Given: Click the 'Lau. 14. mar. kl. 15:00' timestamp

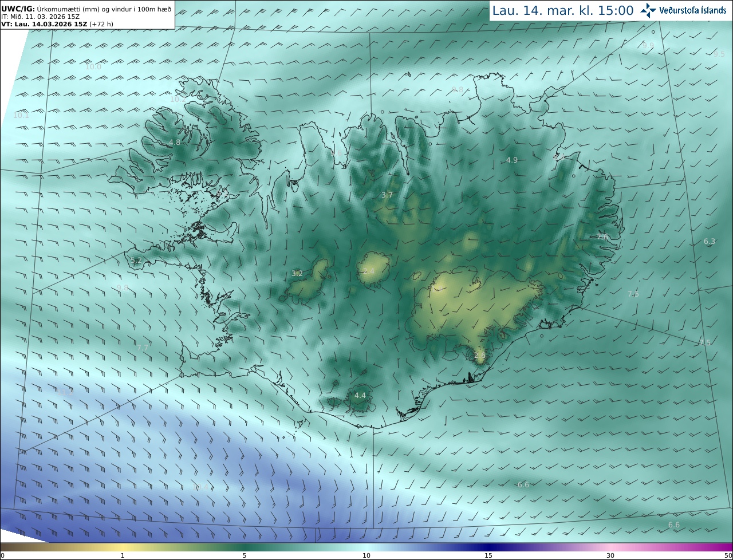Looking at the screenshot, I should [x=563, y=10].
